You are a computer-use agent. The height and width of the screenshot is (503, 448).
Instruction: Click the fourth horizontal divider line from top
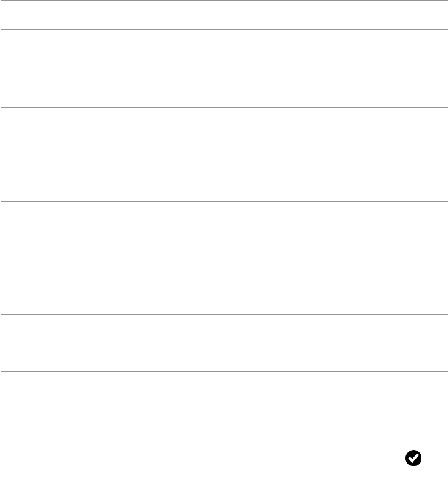coord(223,201)
